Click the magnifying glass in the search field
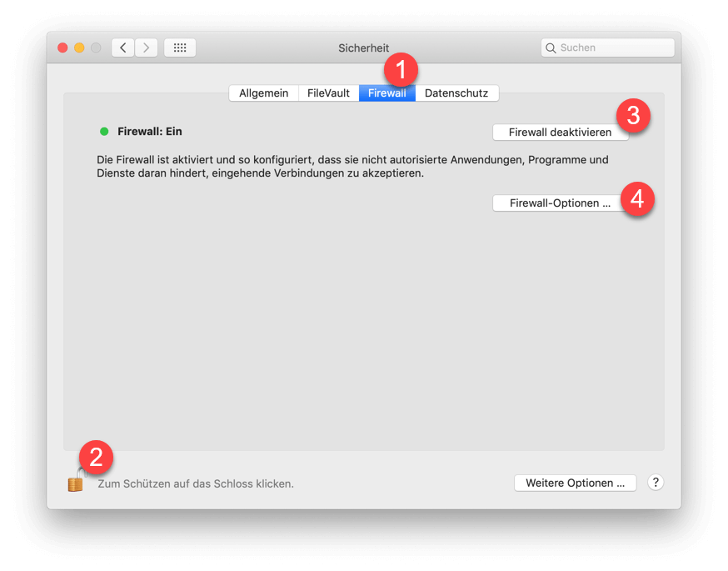The width and height of the screenshot is (728, 571). 551,48
